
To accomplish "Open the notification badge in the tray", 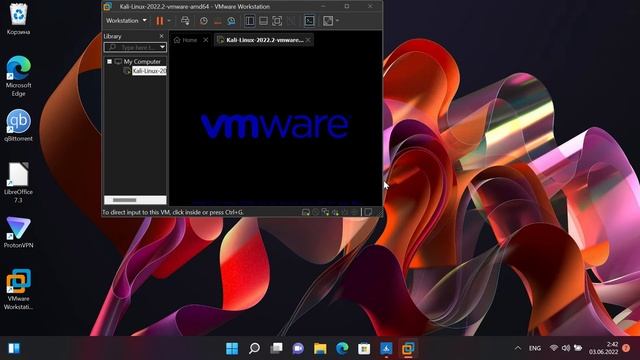I will (626, 348).
